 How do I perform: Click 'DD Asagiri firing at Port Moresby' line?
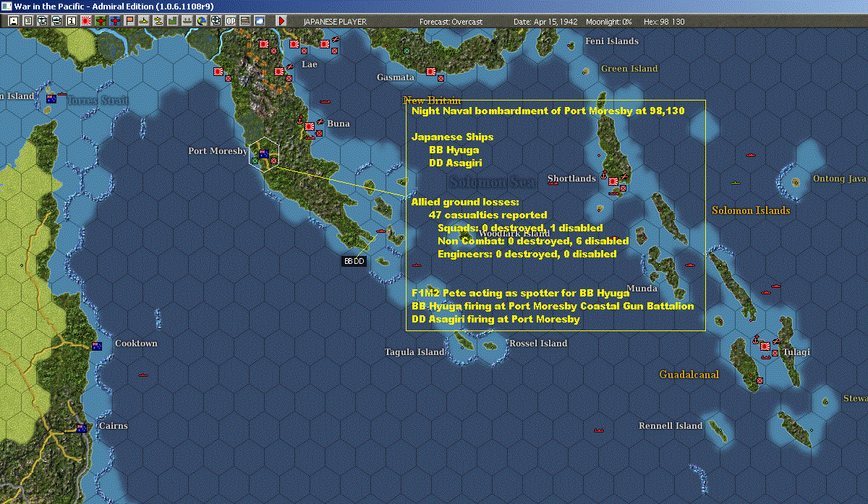tap(495, 319)
